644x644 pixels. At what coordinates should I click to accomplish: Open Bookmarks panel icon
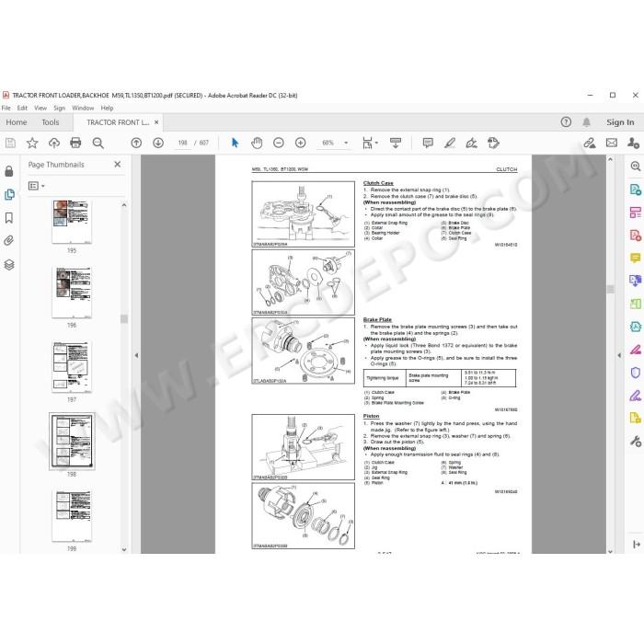(x=9, y=218)
